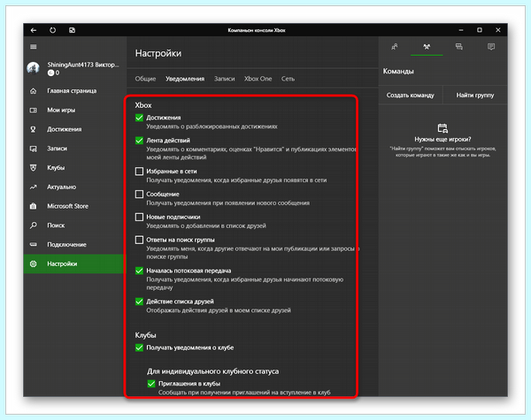This screenshot has height=420, width=531.
Task: Click the Настройки page heading
Action: tap(158, 53)
